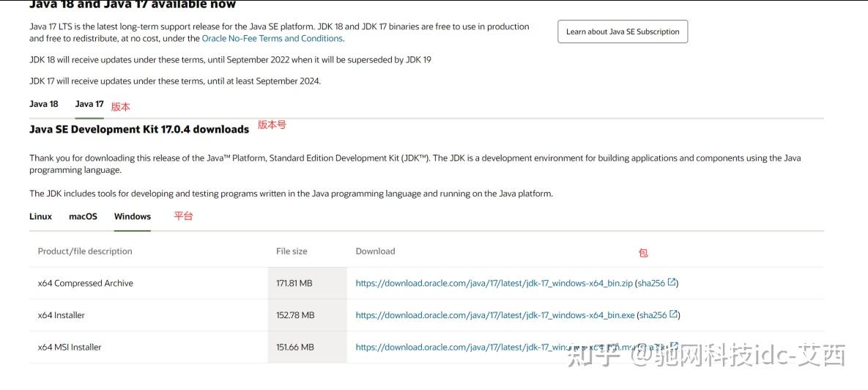Image resolution: width=868 pixels, height=390 pixels.
Task: Click the x64 MSI Installer description cell
Action: pos(70,347)
